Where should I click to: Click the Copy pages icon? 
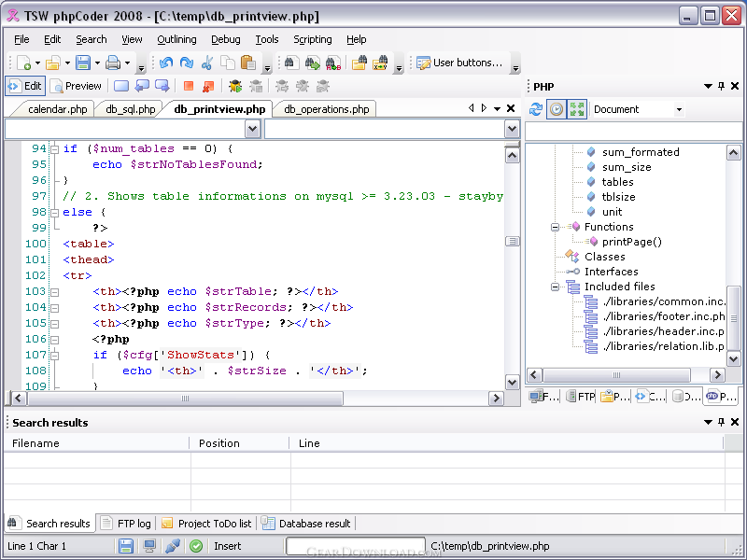227,63
